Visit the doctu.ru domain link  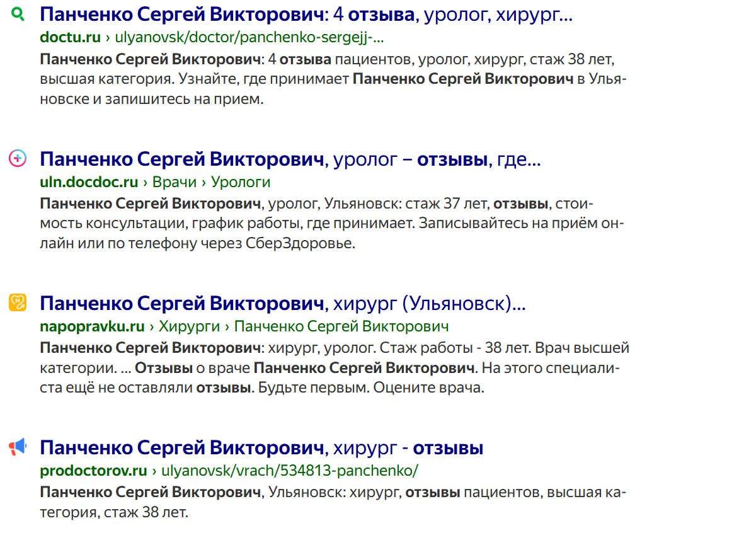[x=70, y=37]
